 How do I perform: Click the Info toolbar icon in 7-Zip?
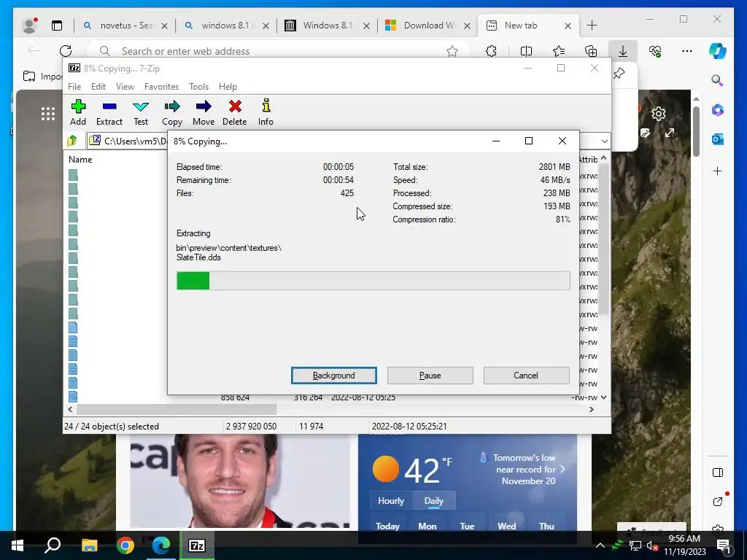coord(266,112)
